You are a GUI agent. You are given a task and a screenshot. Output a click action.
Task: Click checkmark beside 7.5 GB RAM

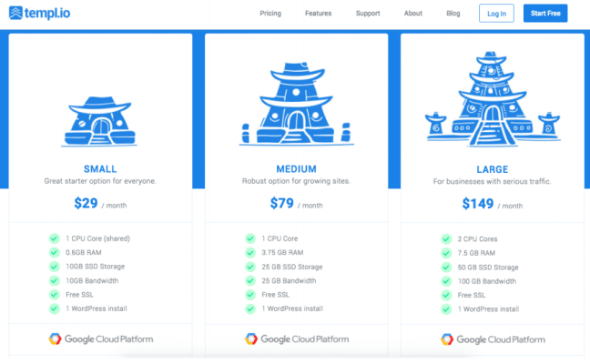coord(446,253)
